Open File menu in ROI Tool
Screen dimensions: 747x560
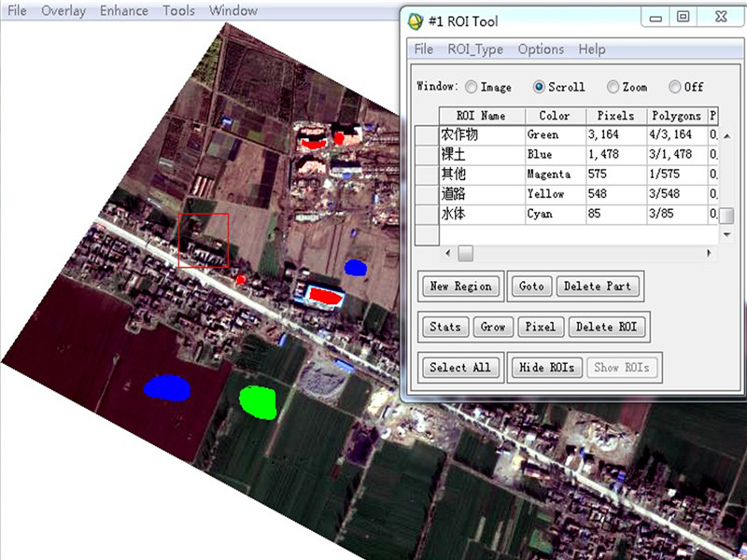[424, 49]
